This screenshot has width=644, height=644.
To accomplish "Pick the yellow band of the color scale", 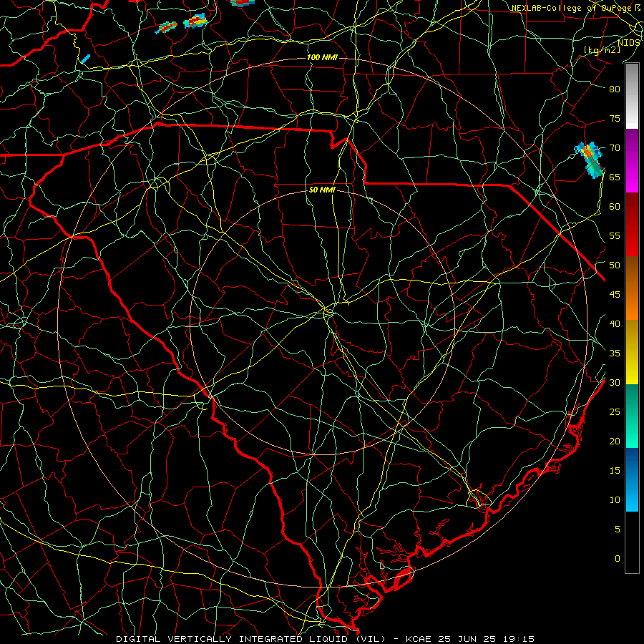I will click(632, 352).
